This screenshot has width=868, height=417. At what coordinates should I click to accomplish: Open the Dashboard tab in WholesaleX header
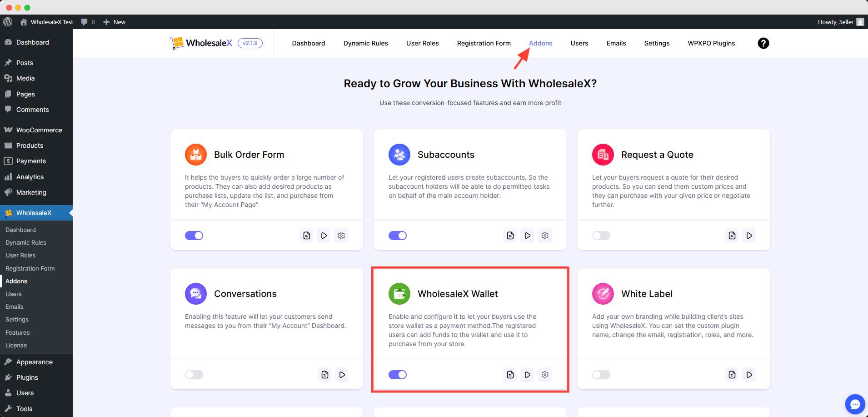pyautogui.click(x=309, y=43)
